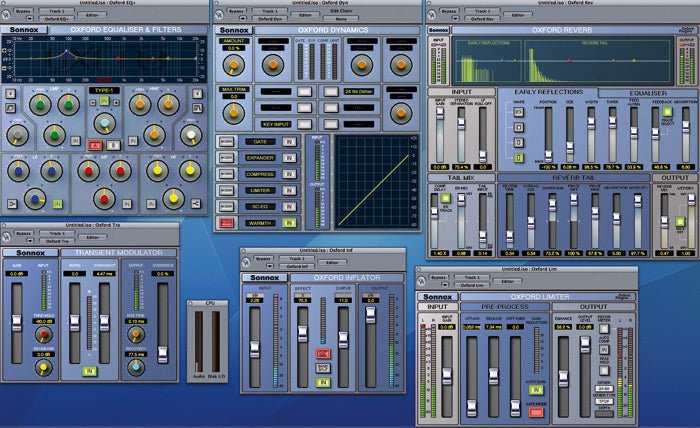Toggle LIMITER IN button in Oxford Dynamics

tap(289, 191)
